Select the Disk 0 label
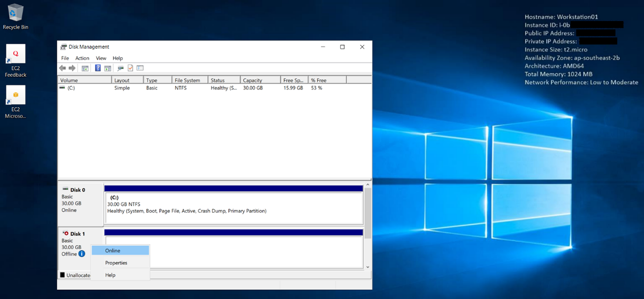Screen dimensions: 644x299 coord(78,190)
